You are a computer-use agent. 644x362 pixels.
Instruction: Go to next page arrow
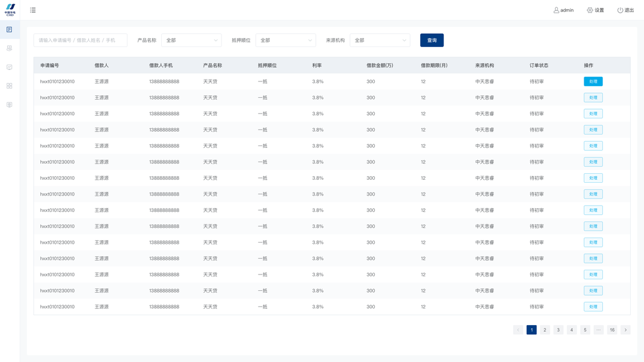click(x=625, y=329)
